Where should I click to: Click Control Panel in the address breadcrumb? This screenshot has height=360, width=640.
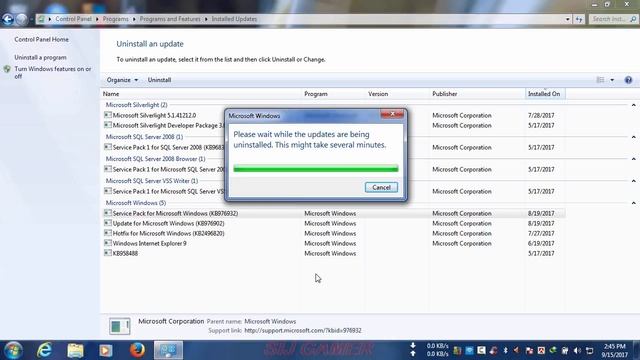[x=73, y=19]
